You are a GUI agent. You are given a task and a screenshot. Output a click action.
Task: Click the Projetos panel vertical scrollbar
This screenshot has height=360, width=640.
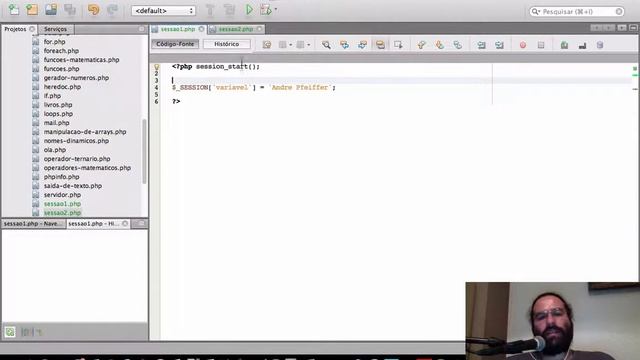click(144, 151)
